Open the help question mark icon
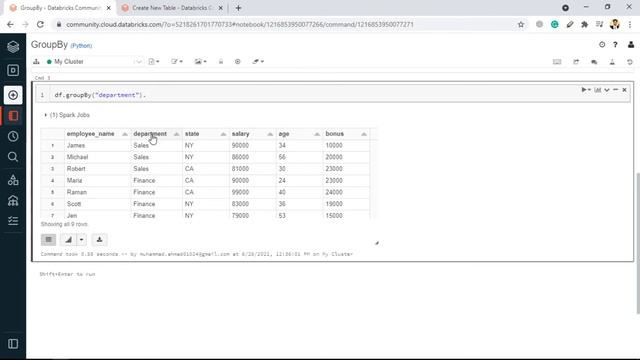The width and height of the screenshot is (640, 360). coord(615,45)
